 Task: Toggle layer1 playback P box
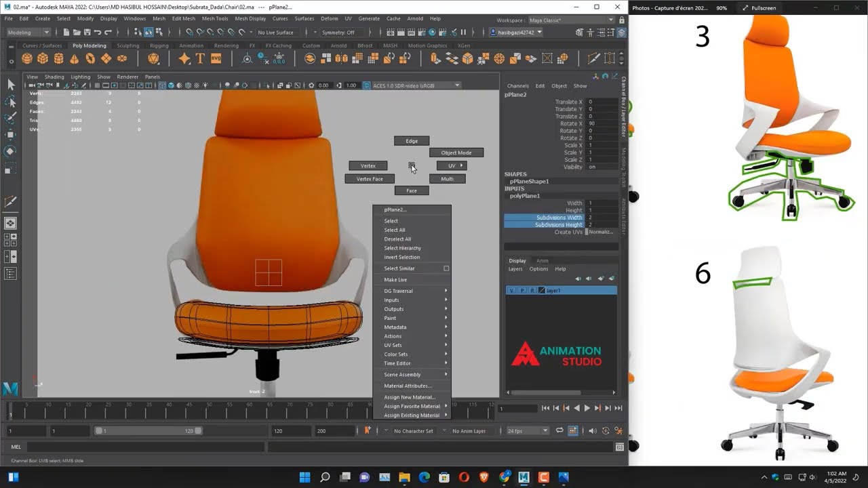click(x=522, y=290)
